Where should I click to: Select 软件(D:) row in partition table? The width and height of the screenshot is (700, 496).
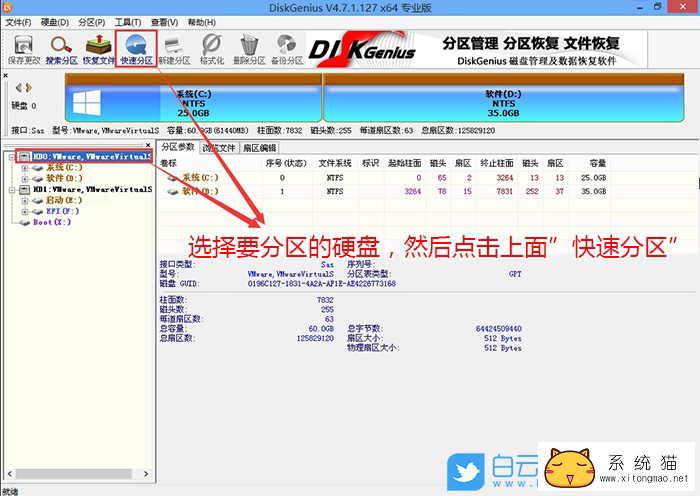click(386, 191)
